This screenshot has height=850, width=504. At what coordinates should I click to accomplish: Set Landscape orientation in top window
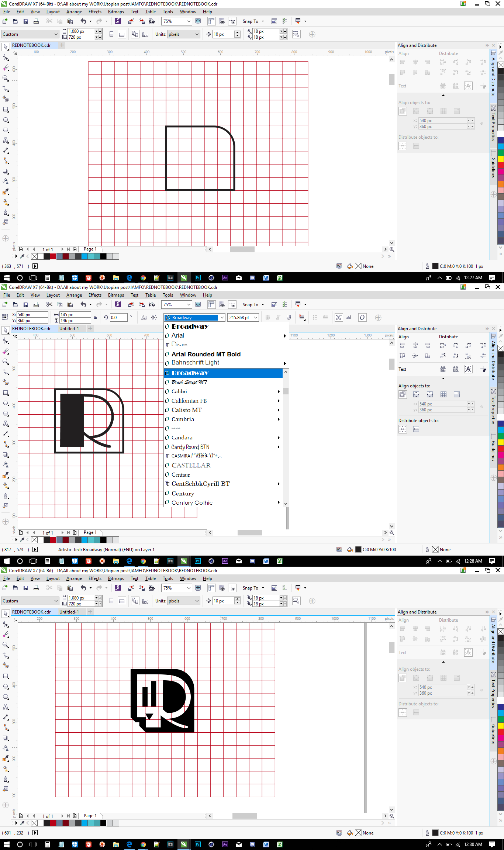pyautogui.click(x=122, y=34)
